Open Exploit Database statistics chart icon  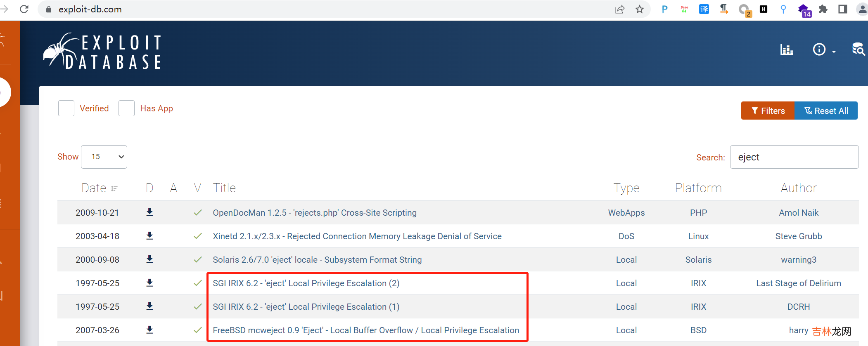(x=787, y=49)
